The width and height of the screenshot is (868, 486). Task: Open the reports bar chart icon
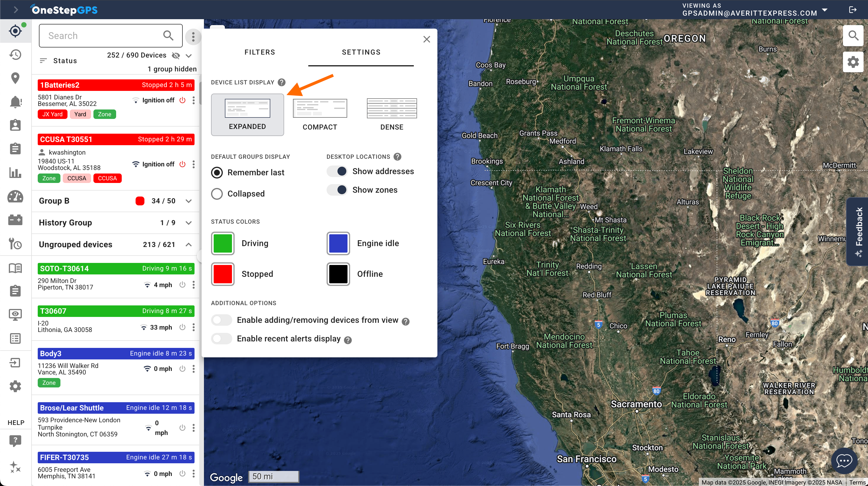(15, 173)
